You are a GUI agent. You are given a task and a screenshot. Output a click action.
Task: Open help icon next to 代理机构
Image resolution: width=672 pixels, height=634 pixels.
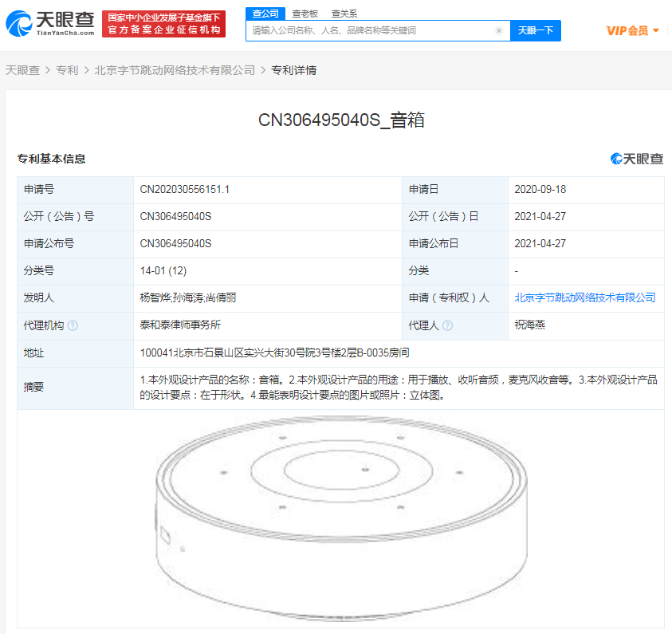73,325
